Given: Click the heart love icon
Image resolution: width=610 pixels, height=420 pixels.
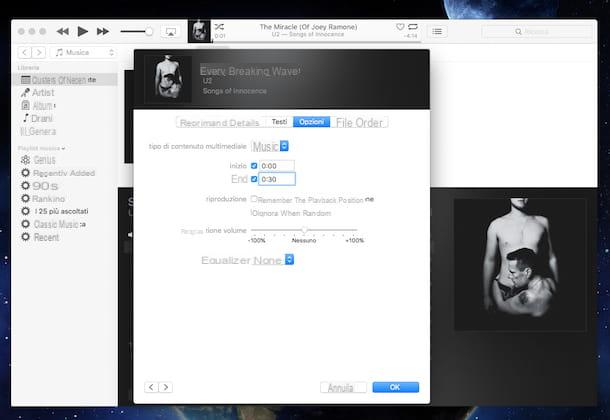Looking at the screenshot, I should tap(400, 27).
